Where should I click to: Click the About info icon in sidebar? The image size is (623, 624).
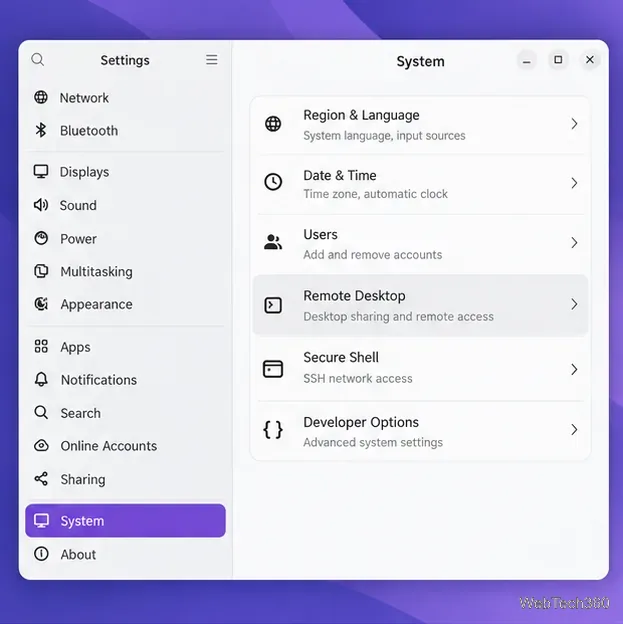(41, 554)
